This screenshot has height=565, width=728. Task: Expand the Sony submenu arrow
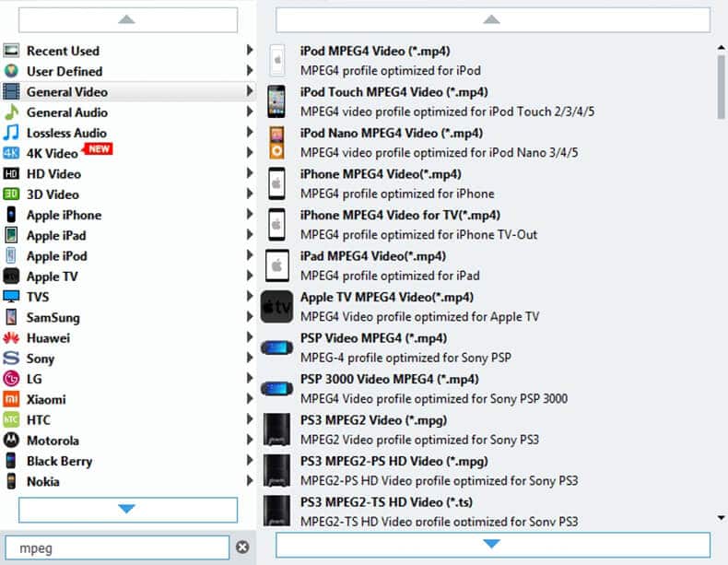[x=250, y=358]
